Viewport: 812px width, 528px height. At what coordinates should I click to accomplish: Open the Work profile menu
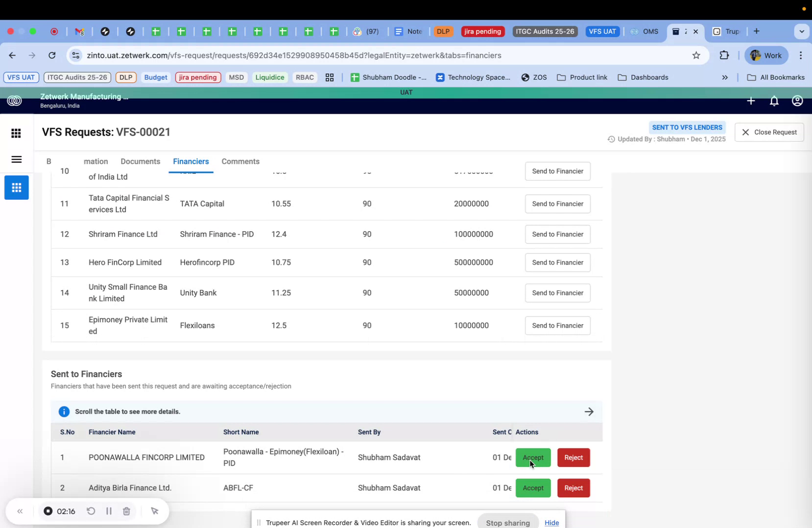pos(765,55)
